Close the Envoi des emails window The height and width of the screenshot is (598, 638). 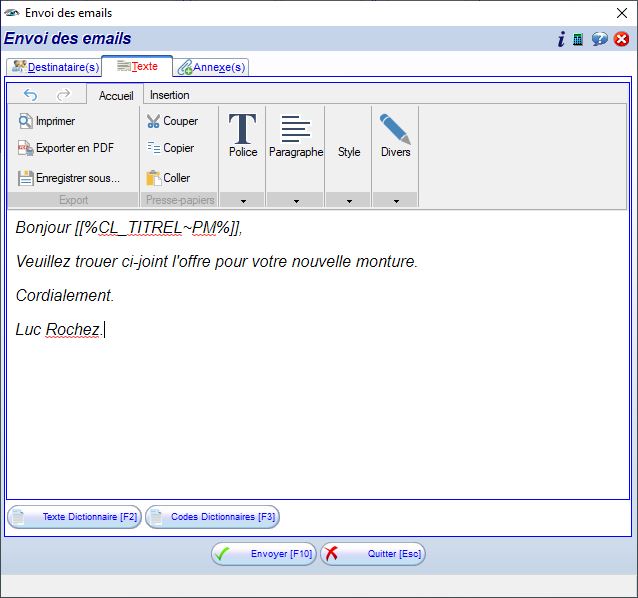tap(622, 13)
